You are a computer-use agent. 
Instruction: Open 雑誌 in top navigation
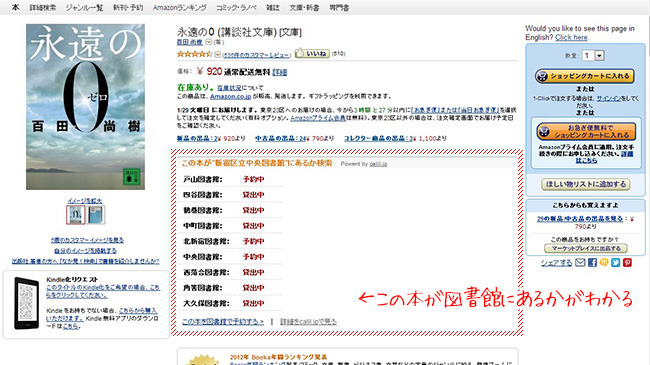point(273,7)
